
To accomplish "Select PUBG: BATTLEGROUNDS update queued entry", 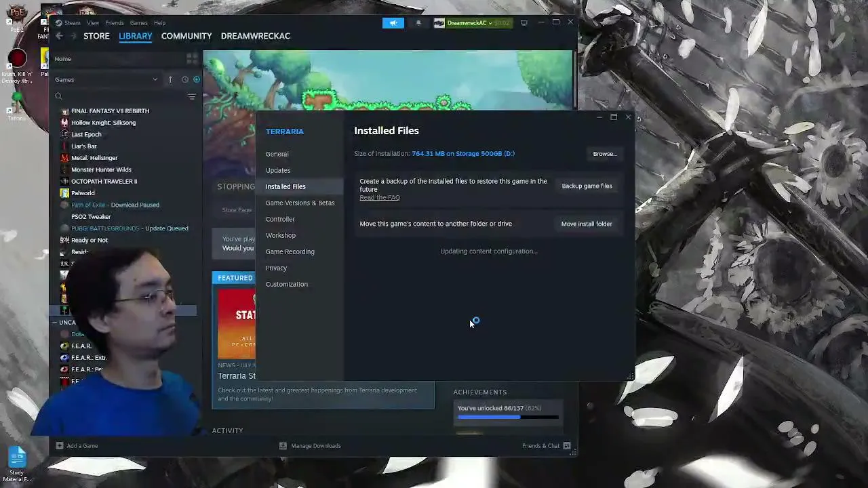I will click(130, 228).
